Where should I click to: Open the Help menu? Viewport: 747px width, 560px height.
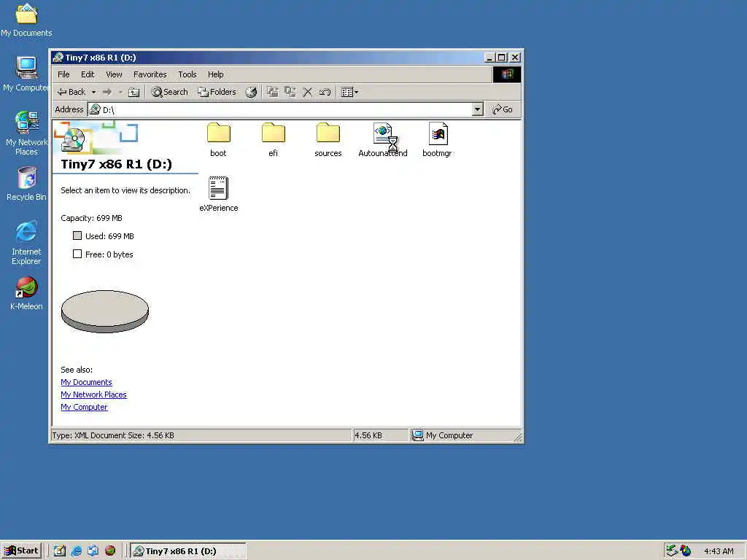[215, 74]
